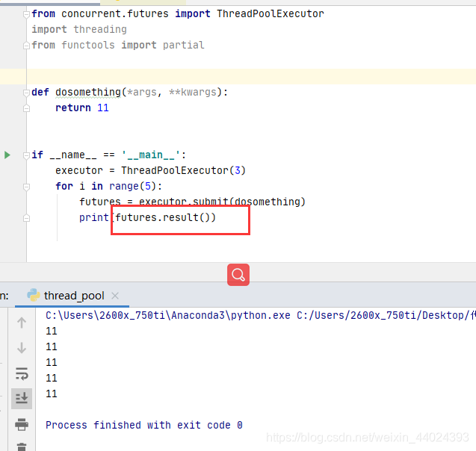Collapse the for loop fold marker

tap(26, 187)
